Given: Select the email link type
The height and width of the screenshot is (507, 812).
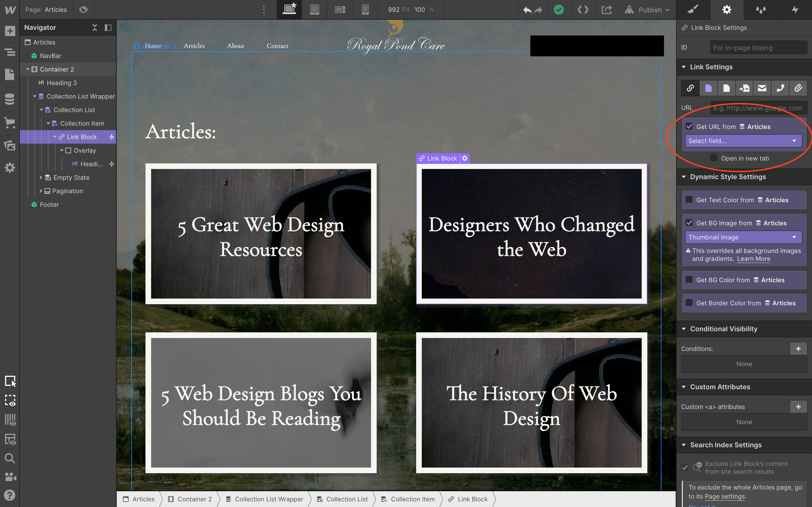Looking at the screenshot, I should point(762,88).
